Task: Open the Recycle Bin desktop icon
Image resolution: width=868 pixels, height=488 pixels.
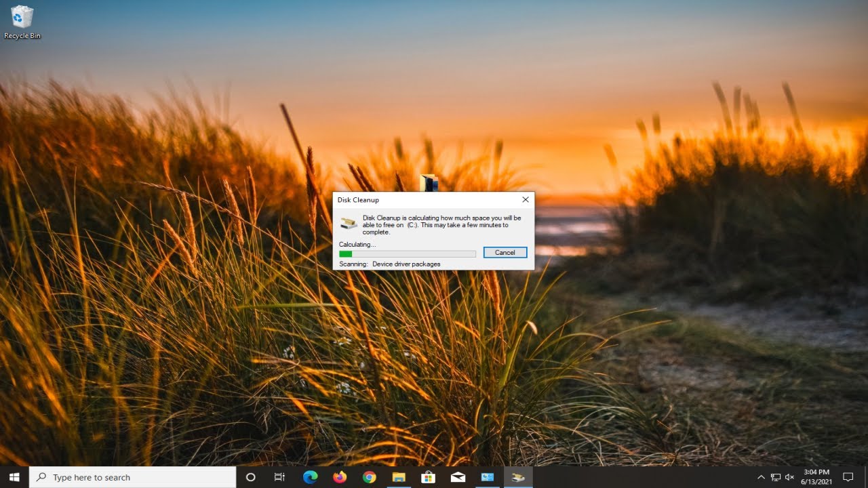Action: (22, 22)
